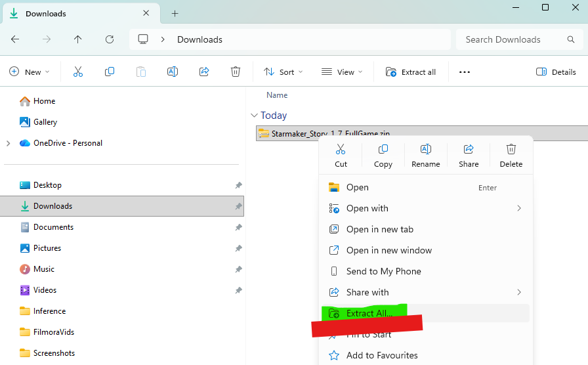588x365 pixels.
Task: Click the breadcrumb chevron before Downloads
Action: (x=163, y=39)
